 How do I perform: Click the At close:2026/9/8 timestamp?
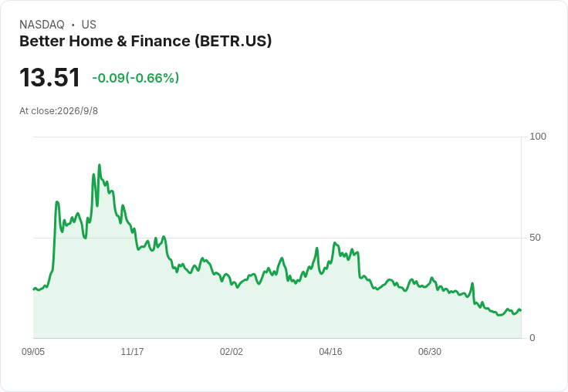(x=59, y=111)
